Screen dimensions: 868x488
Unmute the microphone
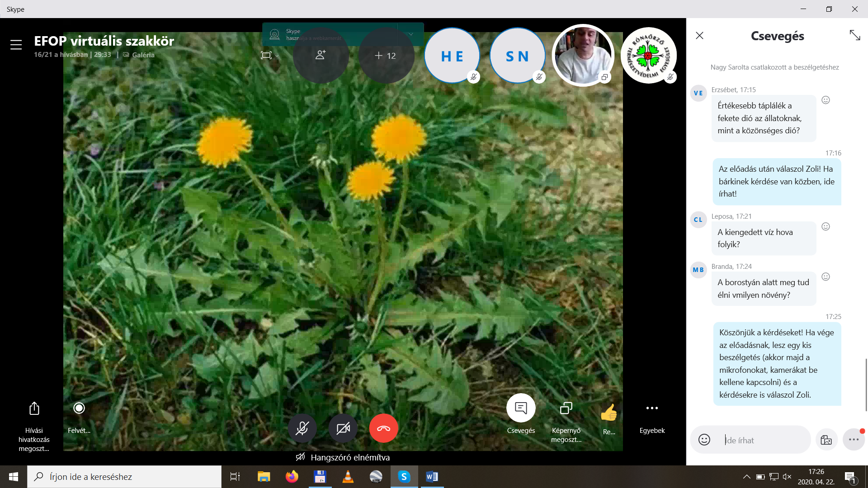(302, 428)
